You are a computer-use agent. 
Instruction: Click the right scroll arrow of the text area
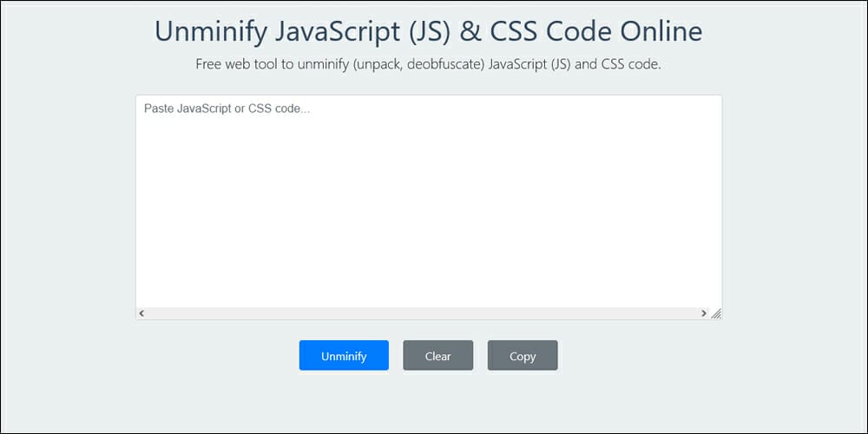pos(704,313)
